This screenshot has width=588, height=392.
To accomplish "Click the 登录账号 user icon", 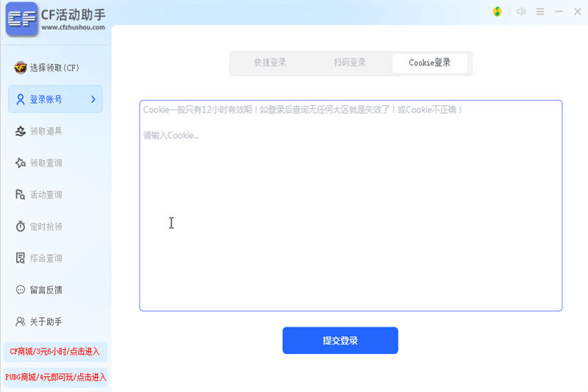I will point(21,99).
